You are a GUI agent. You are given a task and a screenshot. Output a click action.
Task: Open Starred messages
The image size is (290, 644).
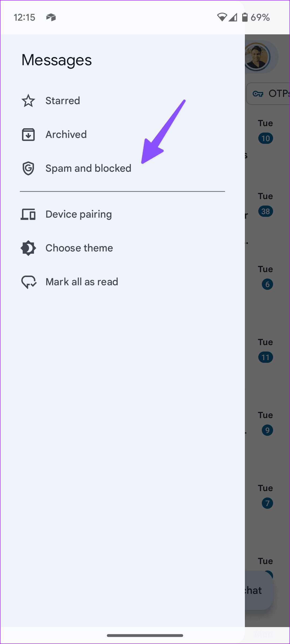[63, 101]
